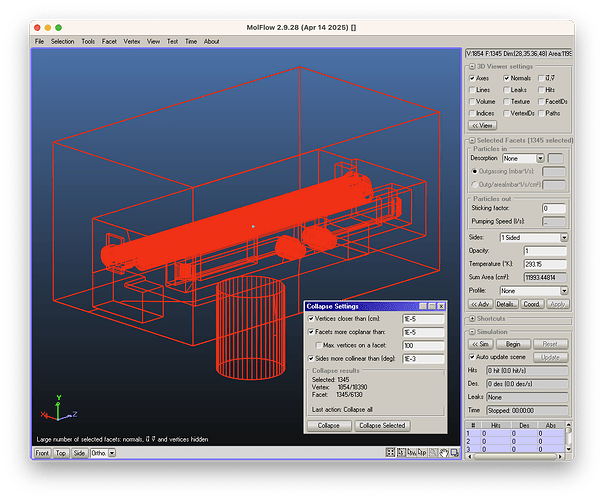Click the facet table horizontal scrollbar
Image resolution: width=604 pixels, height=500 pixels.
515,456
